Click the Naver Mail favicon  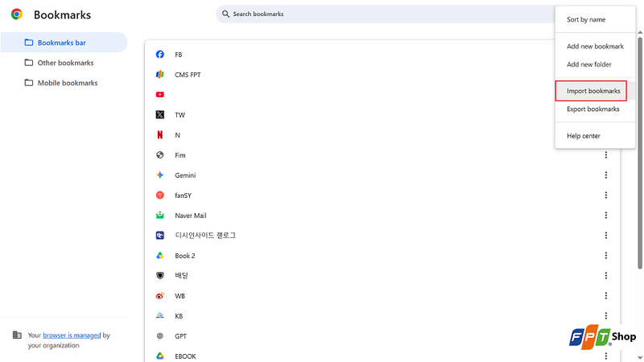159,216
